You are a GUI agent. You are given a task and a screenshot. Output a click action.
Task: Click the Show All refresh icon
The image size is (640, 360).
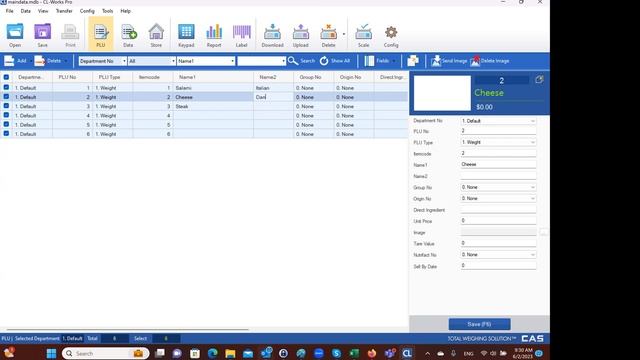(x=324, y=61)
